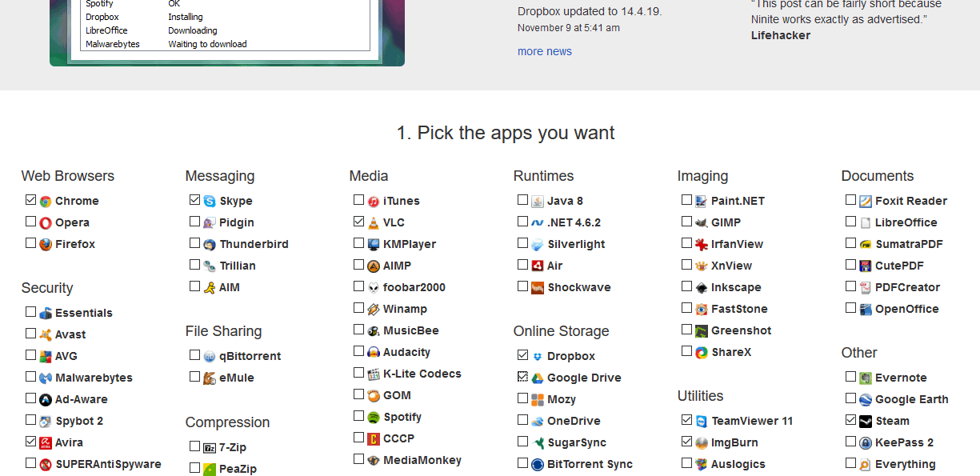This screenshot has height=476, width=980.
Task: Click the Steam icon
Action: (866, 422)
